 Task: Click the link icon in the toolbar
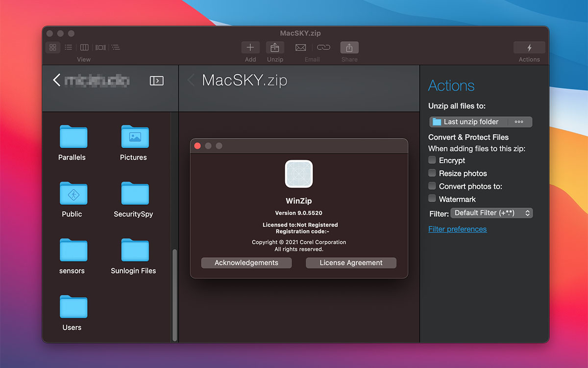point(323,48)
